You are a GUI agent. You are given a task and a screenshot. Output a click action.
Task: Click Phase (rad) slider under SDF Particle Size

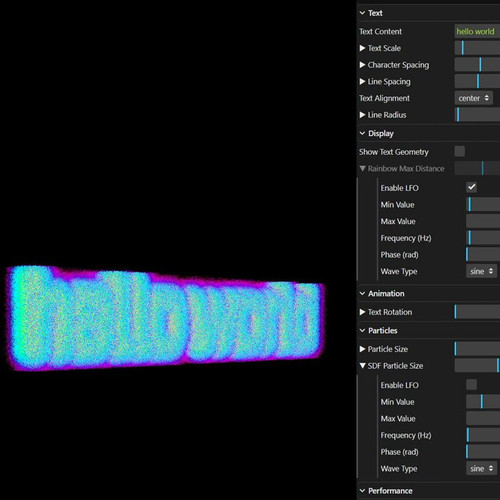483,452
